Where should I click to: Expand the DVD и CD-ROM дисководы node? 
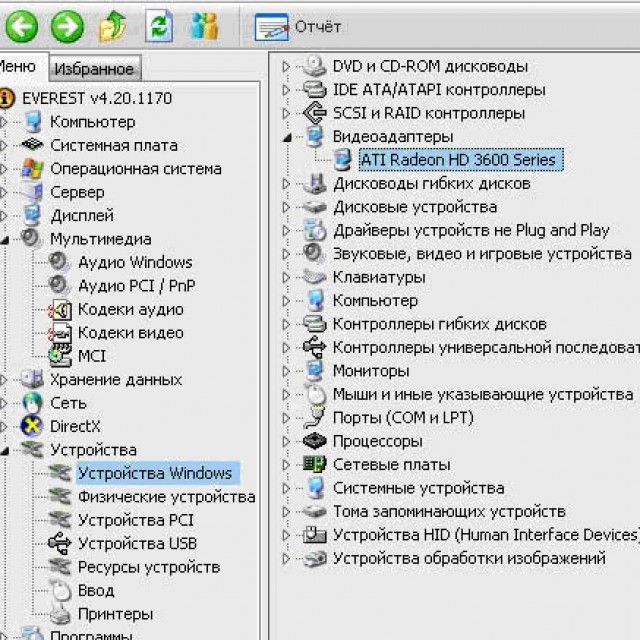pos(286,67)
